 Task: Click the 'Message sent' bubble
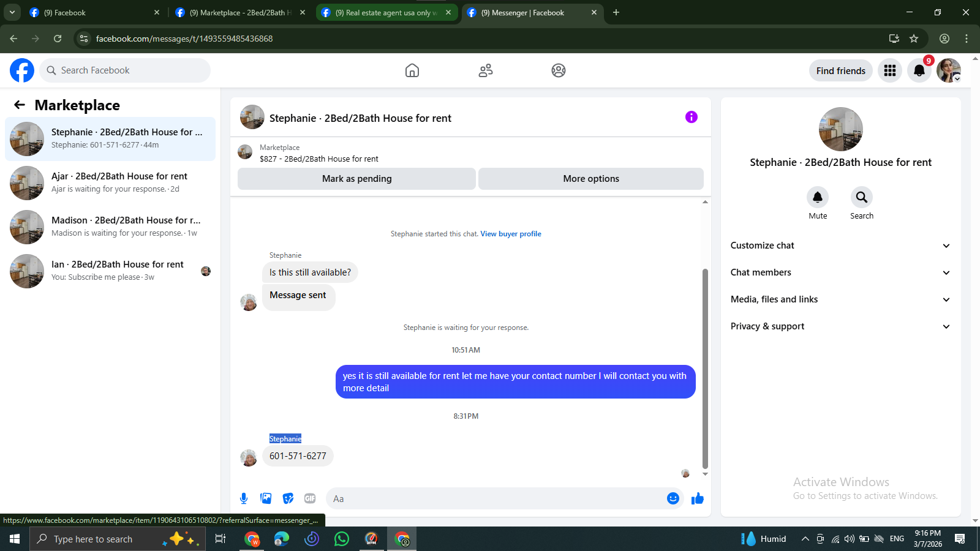click(x=298, y=297)
